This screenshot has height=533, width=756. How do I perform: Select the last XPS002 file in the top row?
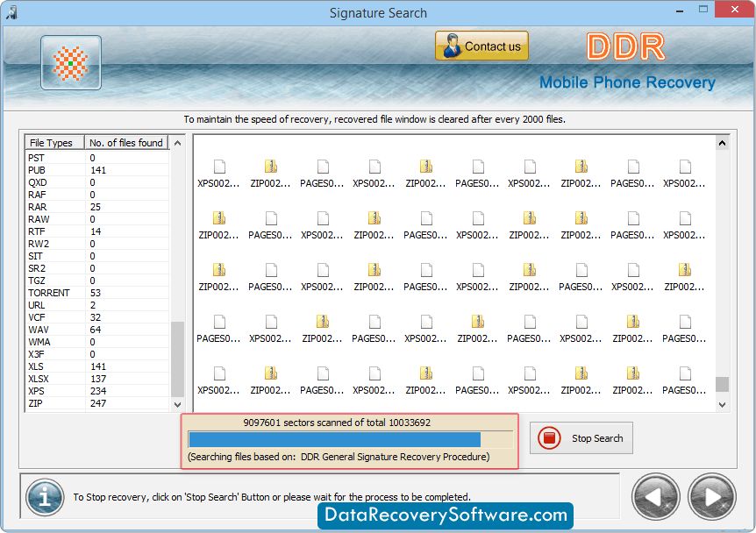click(684, 174)
